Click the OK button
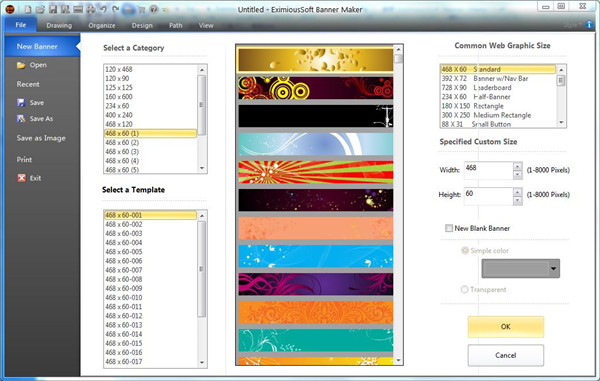 click(x=505, y=327)
